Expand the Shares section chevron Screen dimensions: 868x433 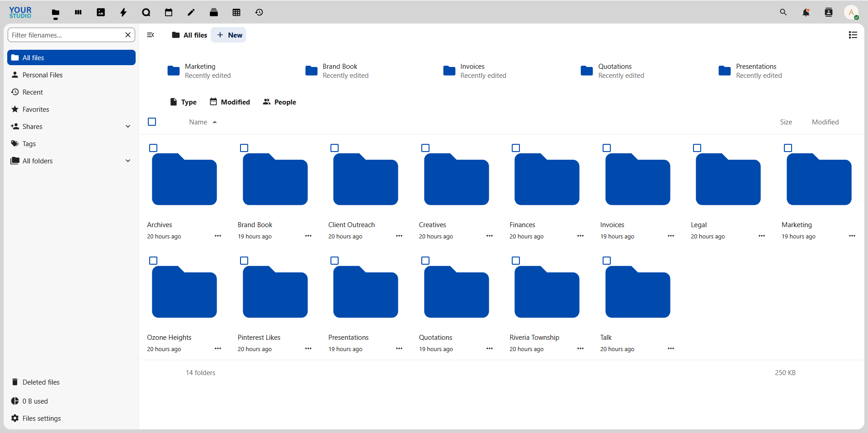point(128,127)
